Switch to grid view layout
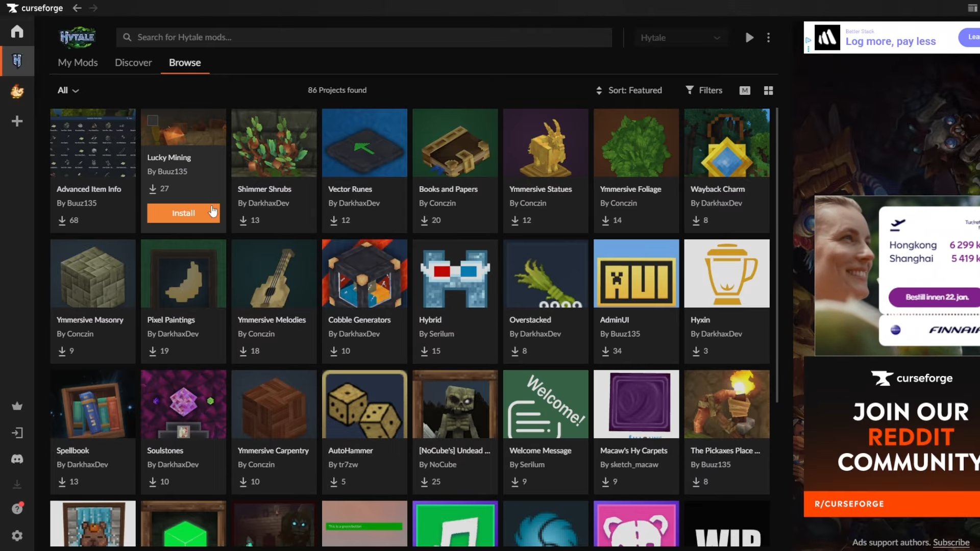This screenshot has width=980, height=551. click(768, 90)
